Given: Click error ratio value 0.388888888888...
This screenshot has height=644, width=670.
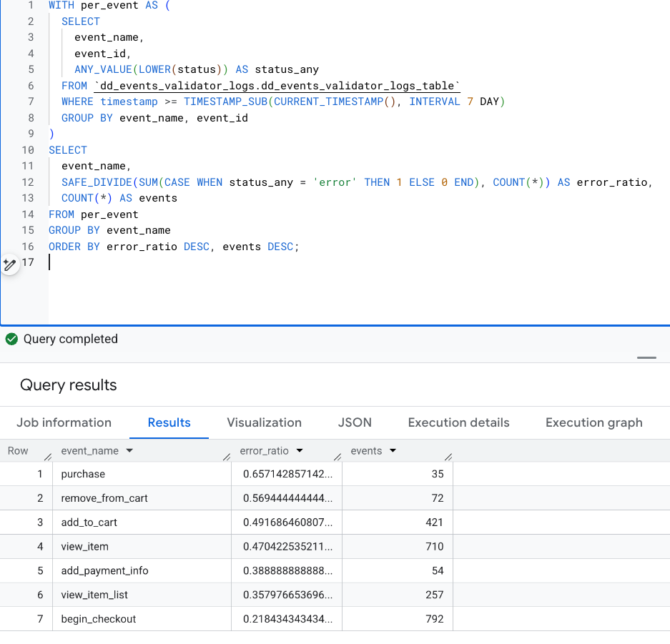Looking at the screenshot, I should [x=287, y=570].
